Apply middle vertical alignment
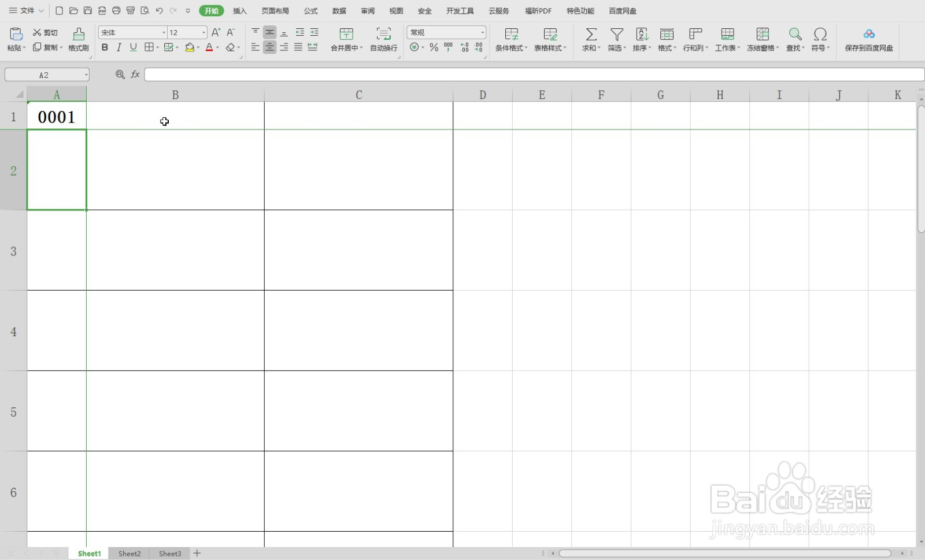This screenshot has height=560, width=925. pyautogui.click(x=269, y=32)
